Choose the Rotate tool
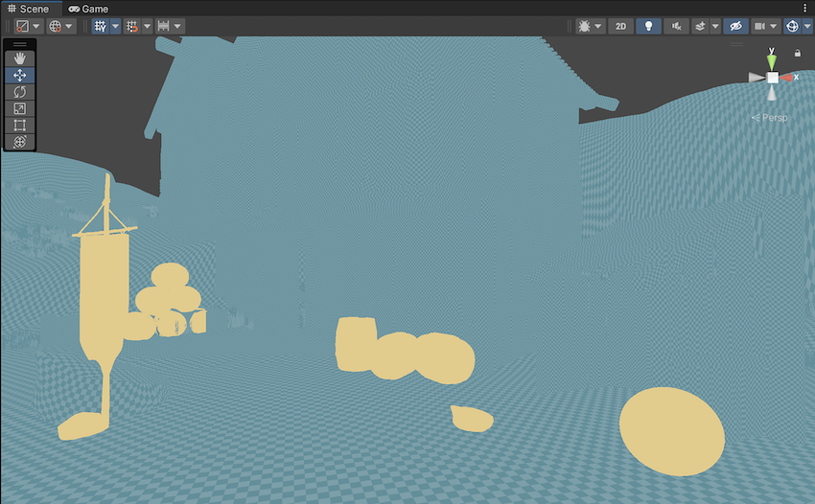 pos(20,92)
